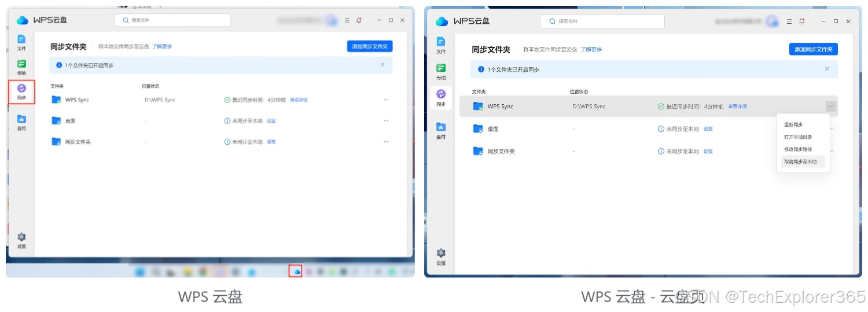Click D:\WPS Sync path in left screenshot
Screen dimensions: 868x312
click(160, 100)
